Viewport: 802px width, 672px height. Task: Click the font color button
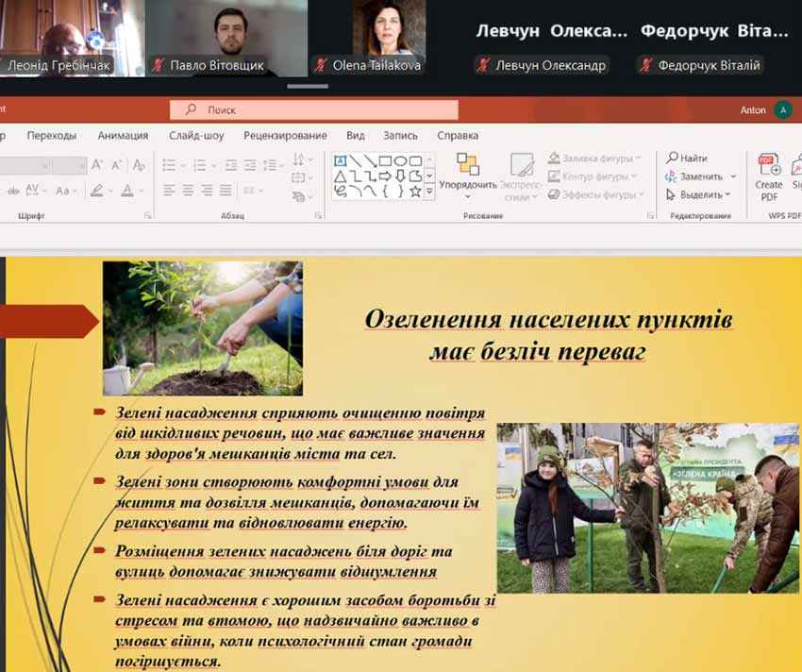point(127,191)
